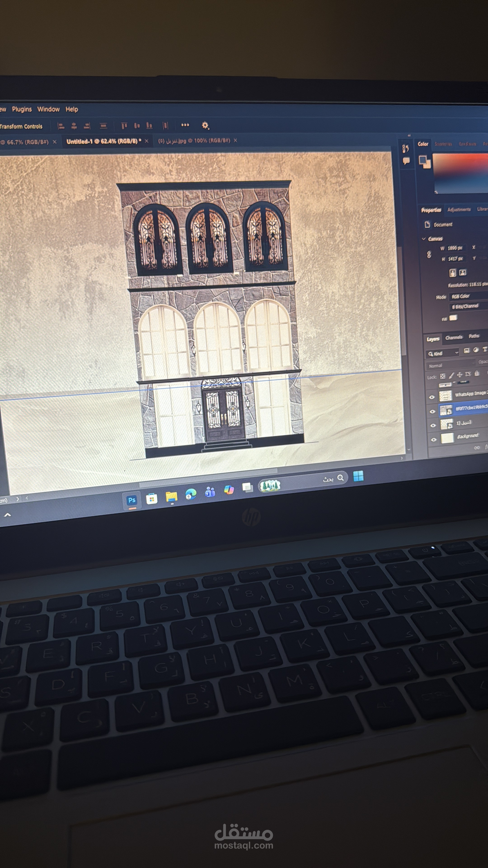Click the Windows Start button
Screen dimensions: 488x868
coord(358,476)
